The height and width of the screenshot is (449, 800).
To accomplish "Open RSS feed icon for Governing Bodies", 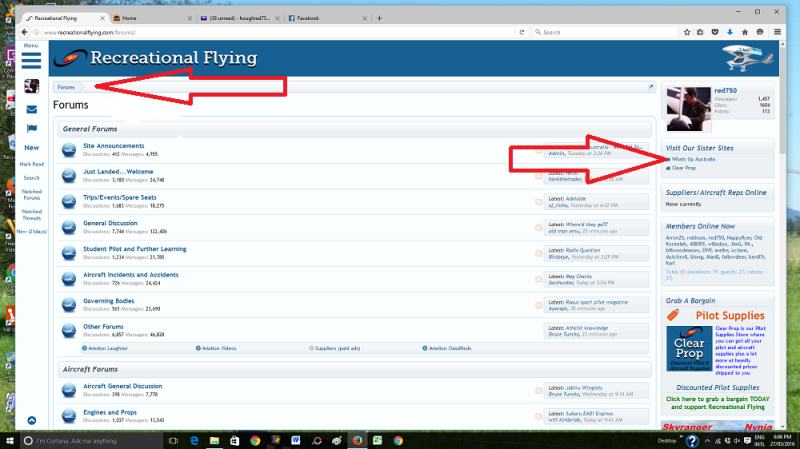I will [x=538, y=305].
